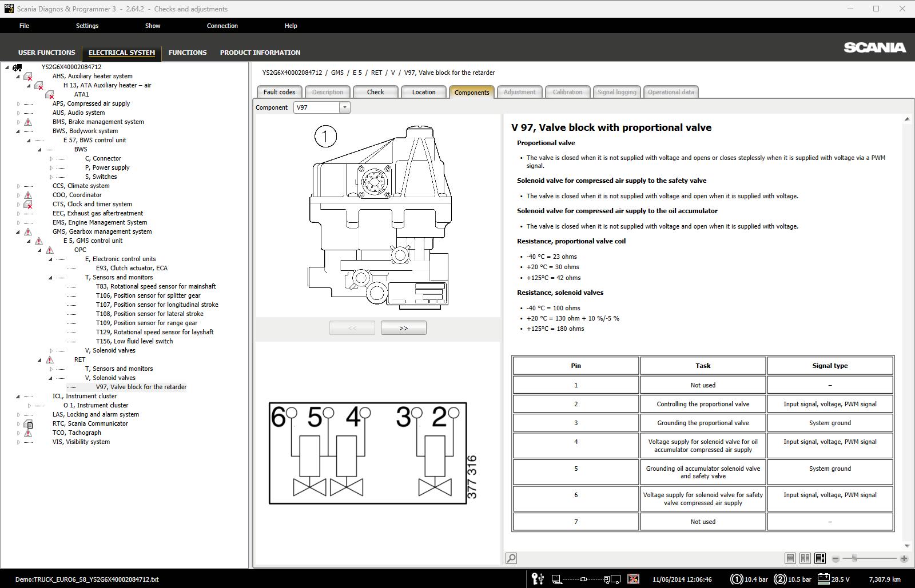This screenshot has height=588, width=915.
Task: Click the valve block drawing image
Action: point(379,217)
